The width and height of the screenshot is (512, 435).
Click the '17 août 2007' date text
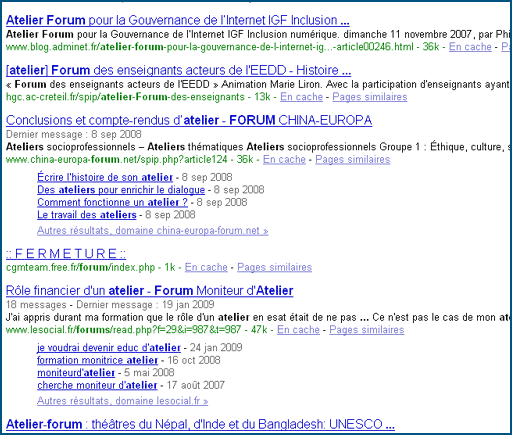click(x=196, y=385)
